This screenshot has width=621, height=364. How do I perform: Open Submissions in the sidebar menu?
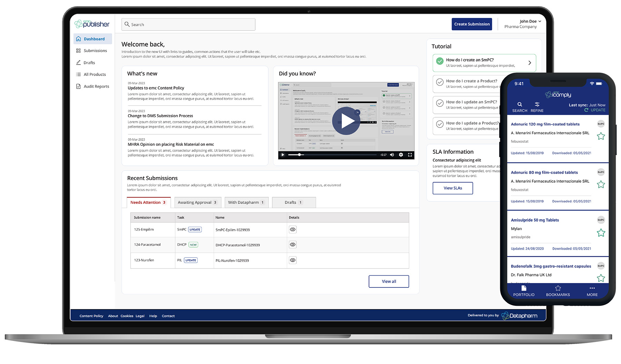[92, 51]
